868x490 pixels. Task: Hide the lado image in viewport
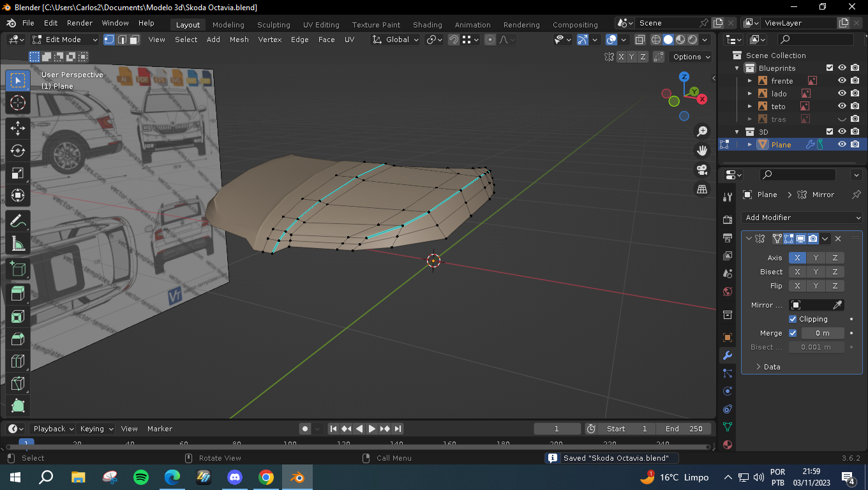[842, 94]
